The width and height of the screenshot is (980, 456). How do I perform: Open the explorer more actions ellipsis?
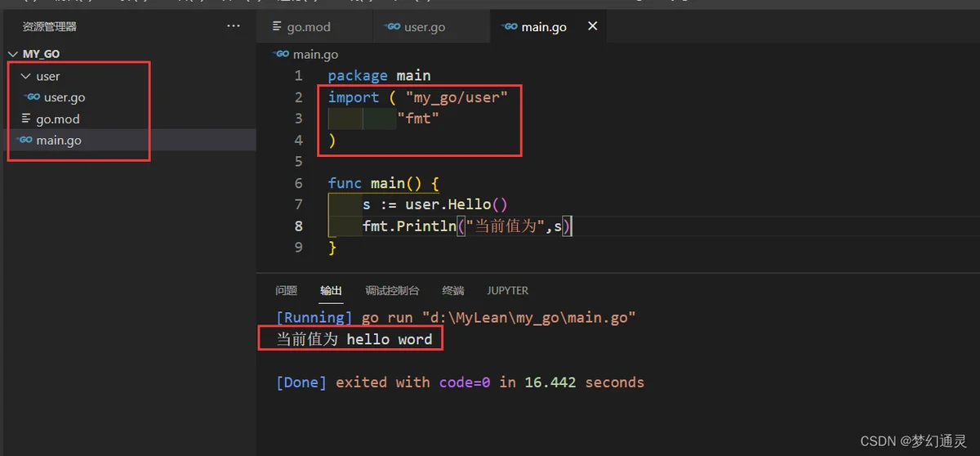point(234,26)
